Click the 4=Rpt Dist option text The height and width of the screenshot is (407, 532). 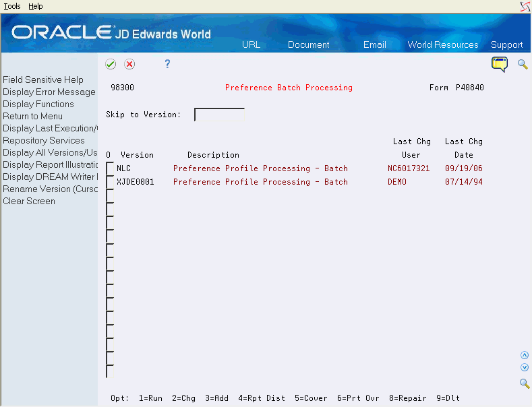262,398
